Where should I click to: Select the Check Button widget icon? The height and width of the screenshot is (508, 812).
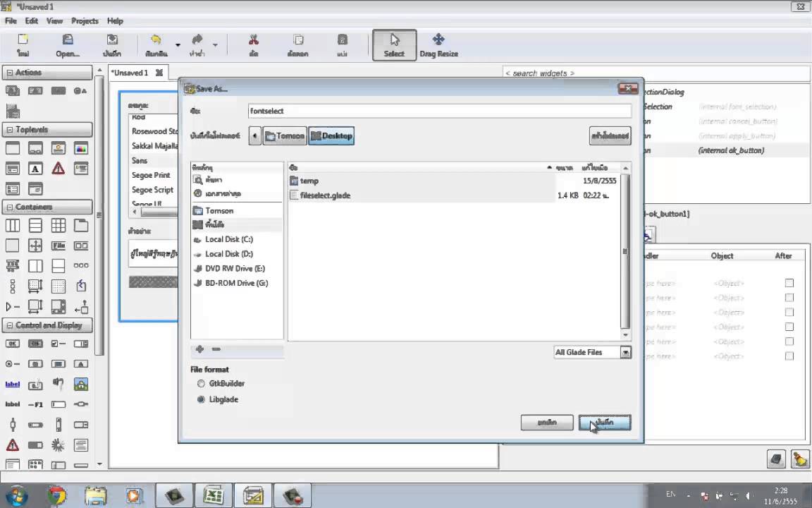[58, 344]
